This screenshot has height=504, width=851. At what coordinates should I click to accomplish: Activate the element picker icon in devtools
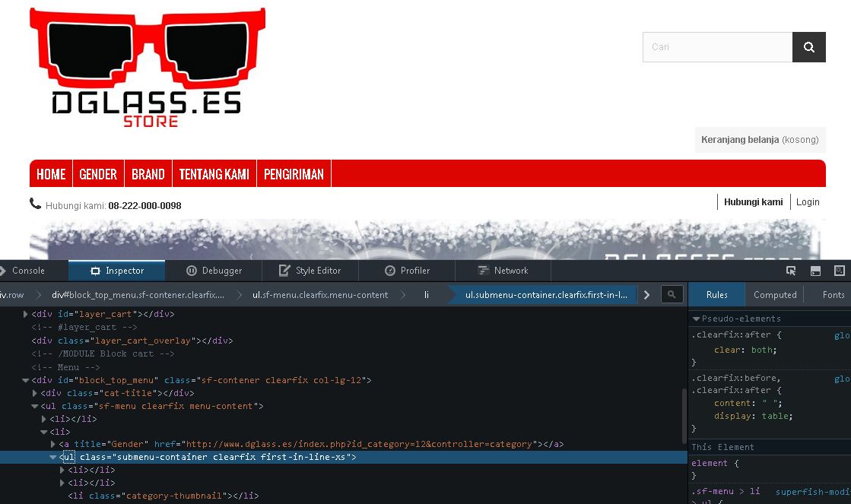[x=791, y=271]
